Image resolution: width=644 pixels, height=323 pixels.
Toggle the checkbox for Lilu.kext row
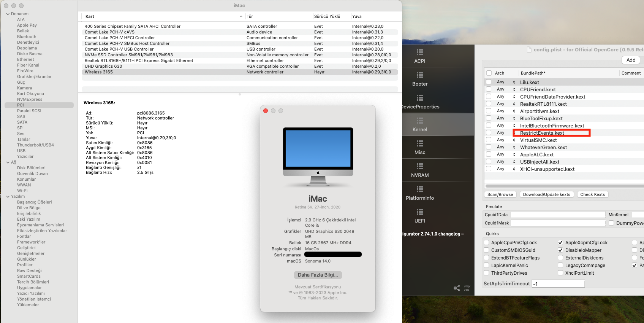489,82
